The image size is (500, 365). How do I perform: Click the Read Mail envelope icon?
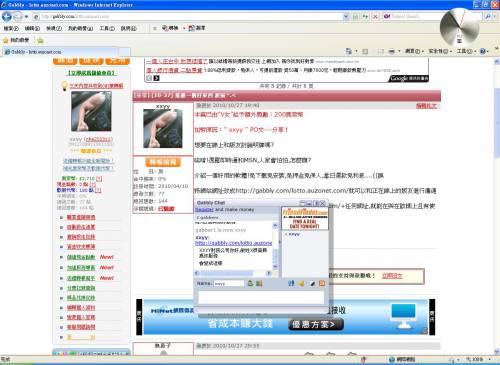point(381,51)
